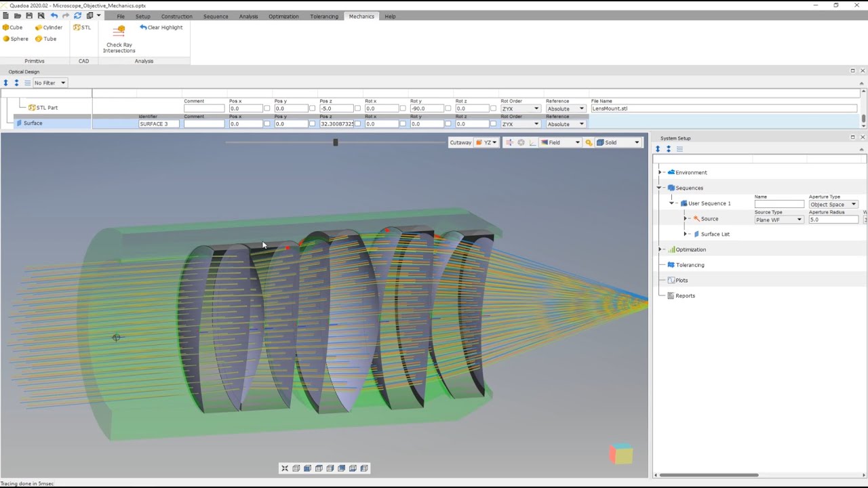Redo the last action
The width and height of the screenshot is (868, 488).
pos(65,16)
